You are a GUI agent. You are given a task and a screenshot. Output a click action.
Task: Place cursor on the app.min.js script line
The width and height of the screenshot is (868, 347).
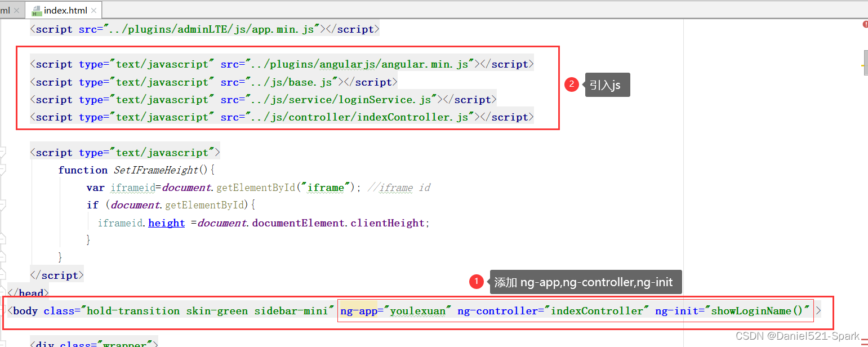(204, 29)
